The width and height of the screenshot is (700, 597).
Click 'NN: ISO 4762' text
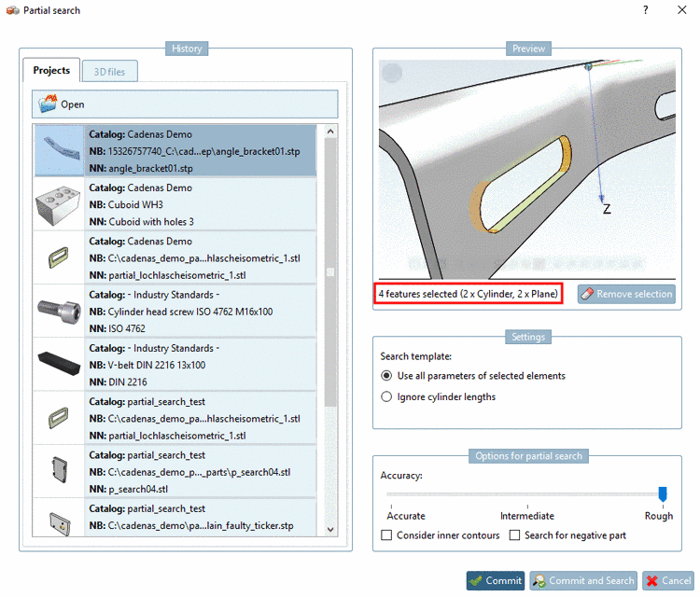click(118, 328)
